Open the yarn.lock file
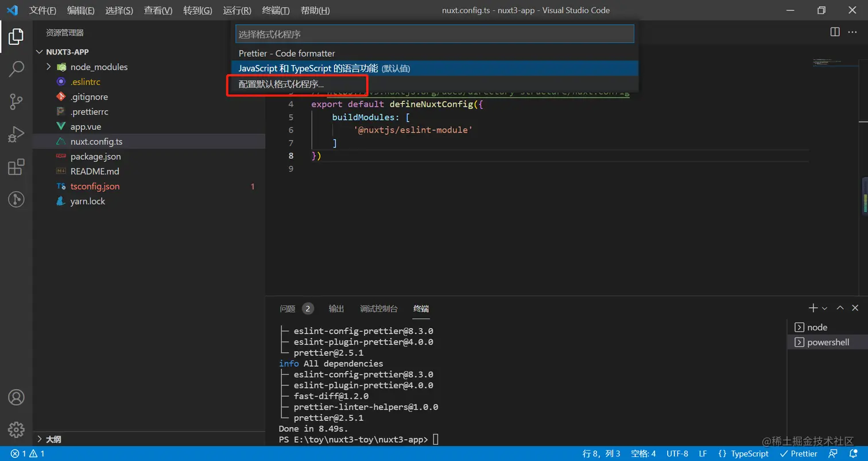Screen dimensions: 868x461 (149, 202)
